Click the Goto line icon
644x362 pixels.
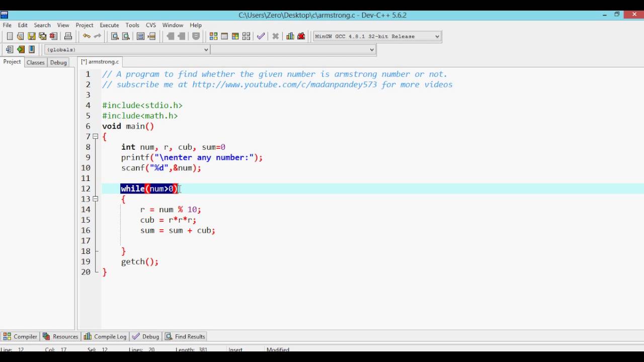[x=152, y=36]
